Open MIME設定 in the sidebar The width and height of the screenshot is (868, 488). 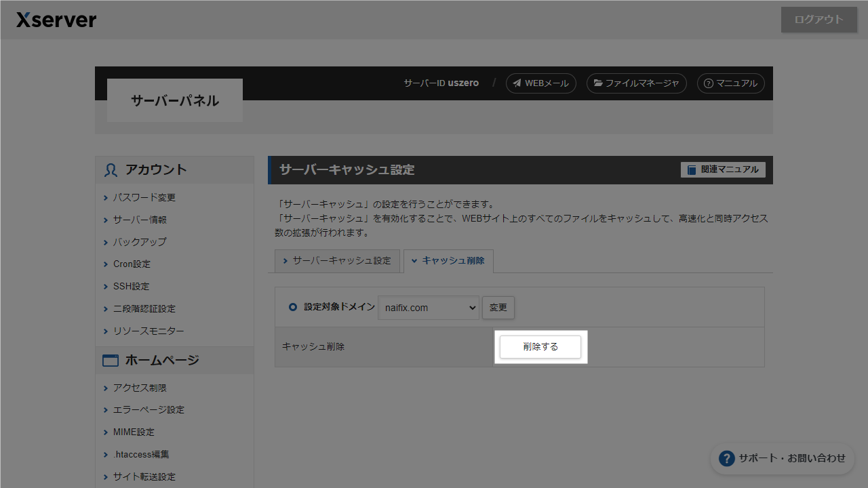click(134, 432)
